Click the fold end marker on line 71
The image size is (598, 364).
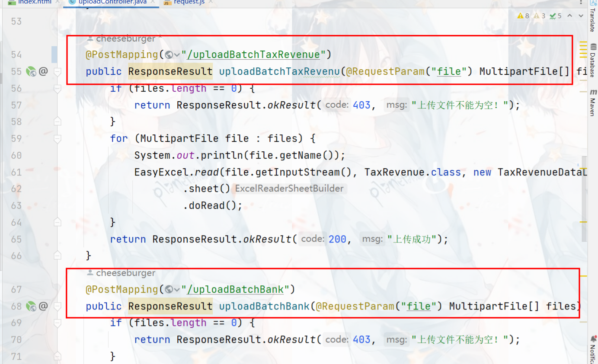(58, 357)
